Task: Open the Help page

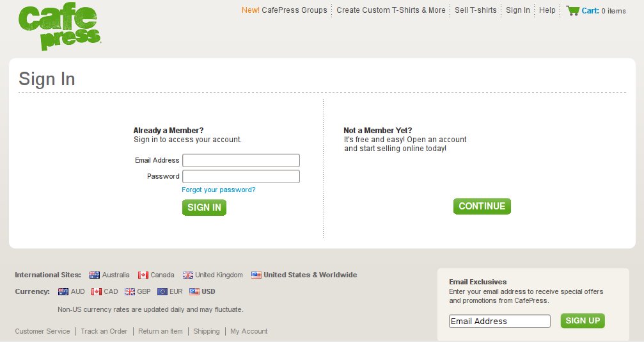Action: pos(547,10)
